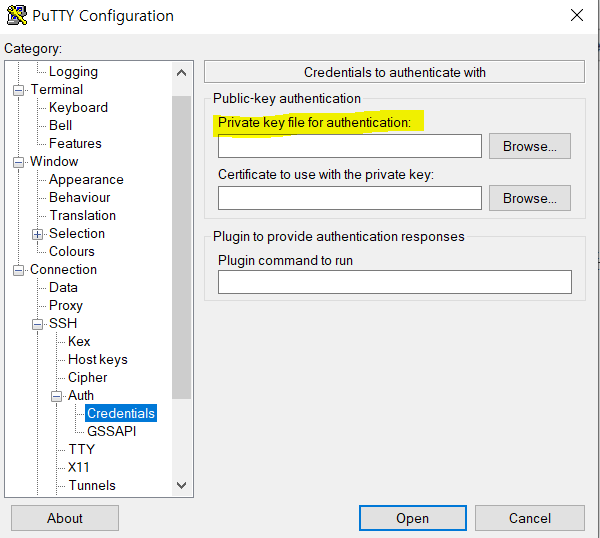Collapse the Terminal tree node

click(x=18, y=91)
